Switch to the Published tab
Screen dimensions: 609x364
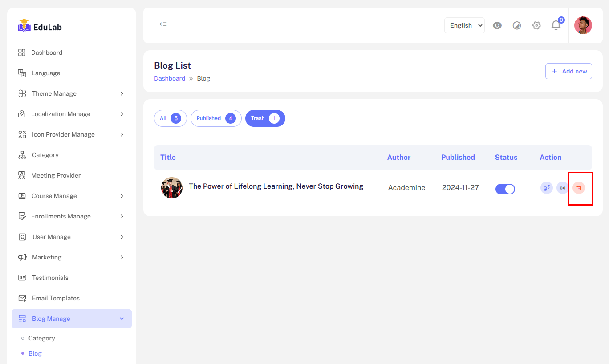[x=216, y=118]
